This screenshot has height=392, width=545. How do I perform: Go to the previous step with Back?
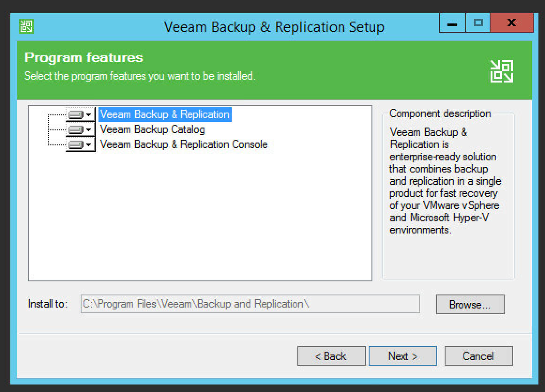(x=331, y=356)
